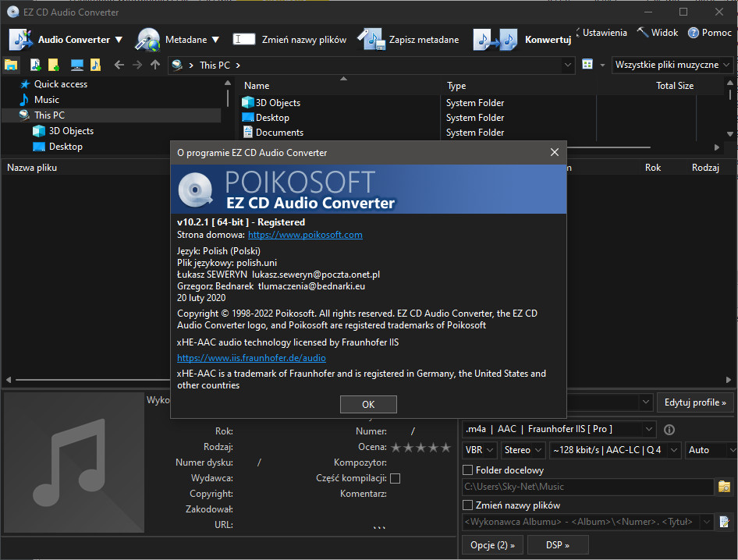
Task: Enable the Folder docelowy checkbox
Action: click(468, 470)
